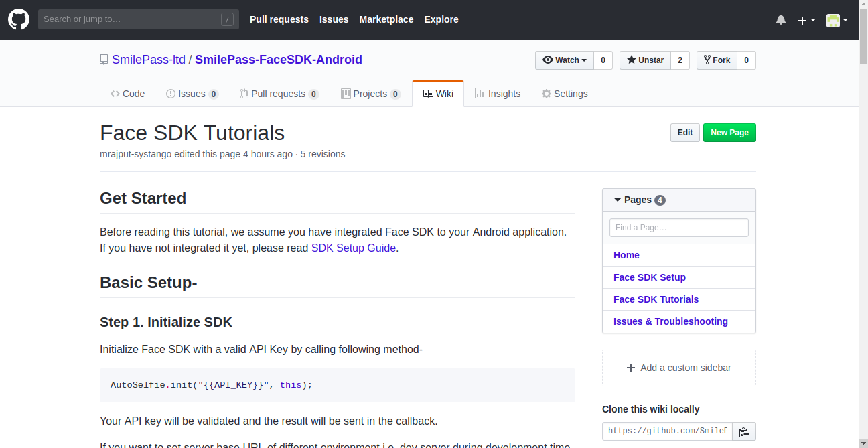Click the Get Started heading

pyautogui.click(x=143, y=198)
